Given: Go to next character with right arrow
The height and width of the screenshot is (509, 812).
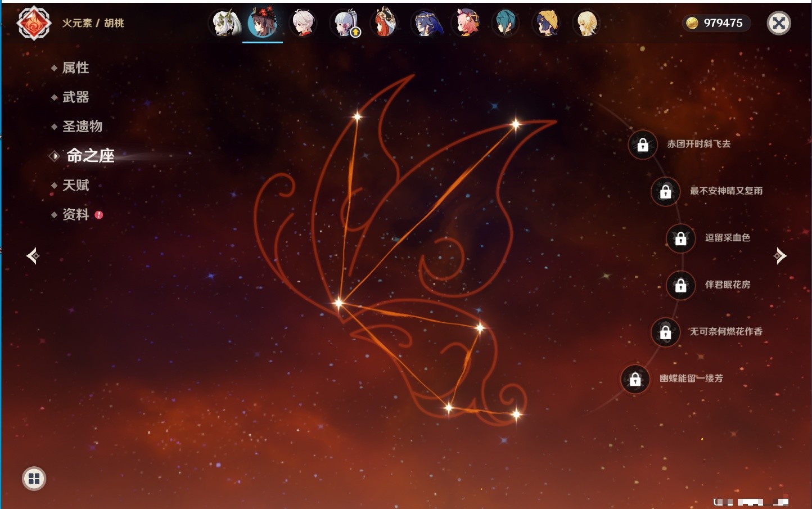Looking at the screenshot, I should [779, 256].
